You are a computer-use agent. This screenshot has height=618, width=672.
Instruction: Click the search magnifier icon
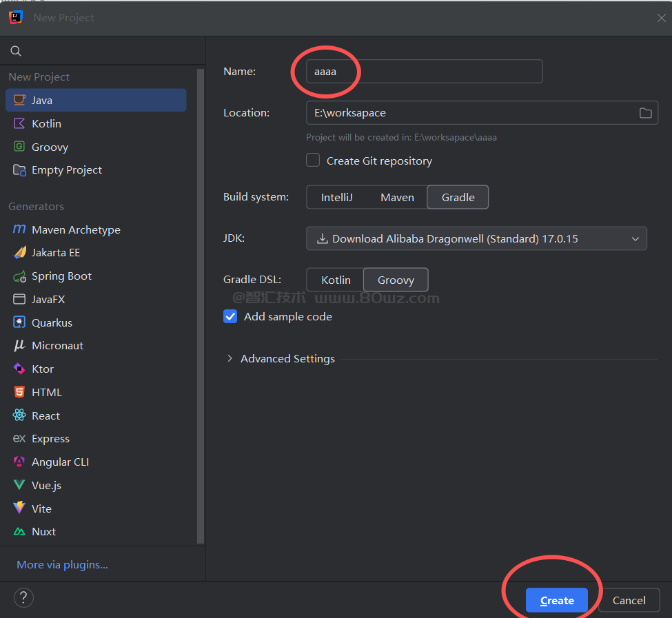click(x=16, y=51)
